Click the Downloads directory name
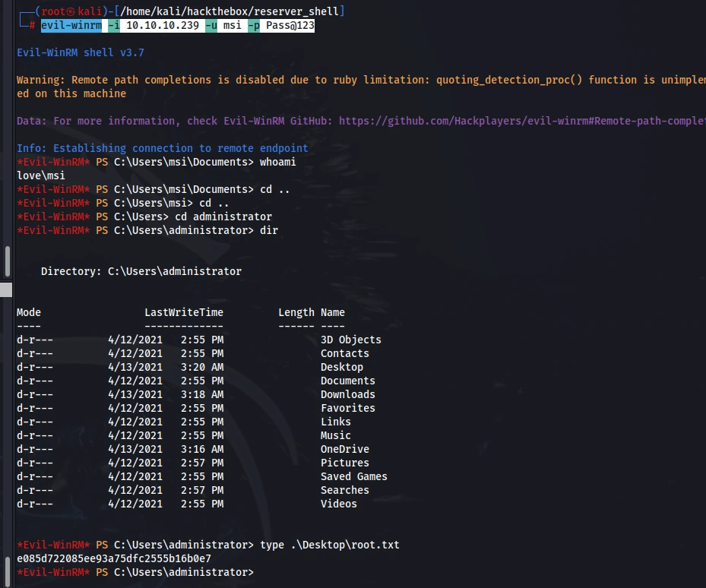The height and width of the screenshot is (588, 706). point(347,394)
